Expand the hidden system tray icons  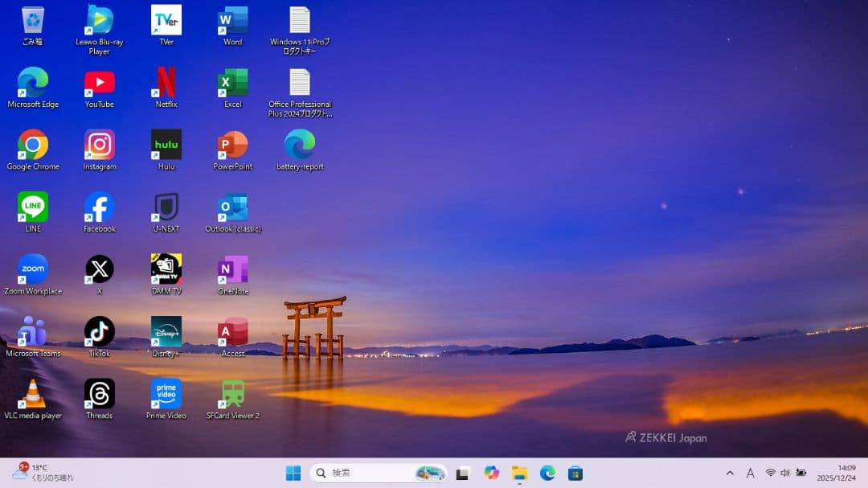(x=730, y=473)
